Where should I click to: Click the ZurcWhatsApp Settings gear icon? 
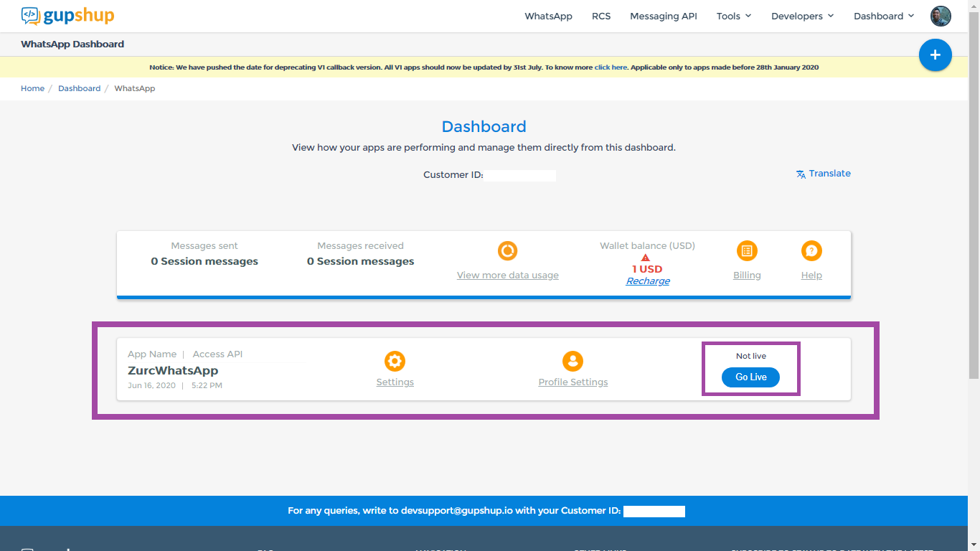395,361
